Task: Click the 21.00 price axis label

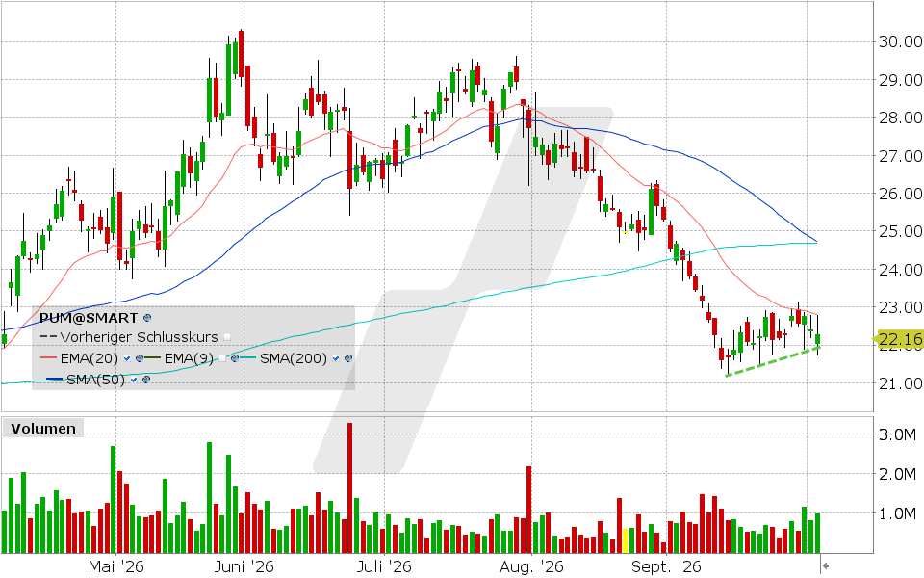Action: [901, 383]
